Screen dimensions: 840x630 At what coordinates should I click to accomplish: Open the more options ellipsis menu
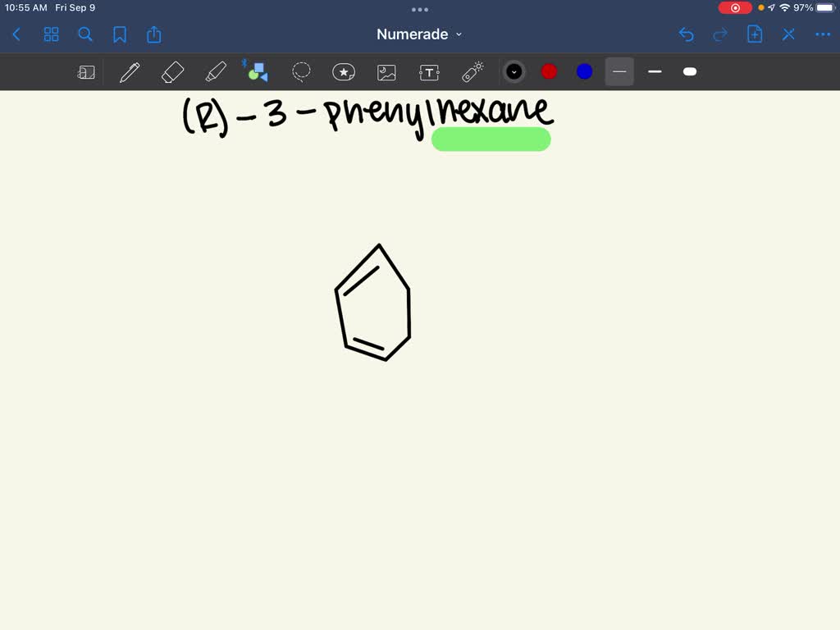coord(822,34)
